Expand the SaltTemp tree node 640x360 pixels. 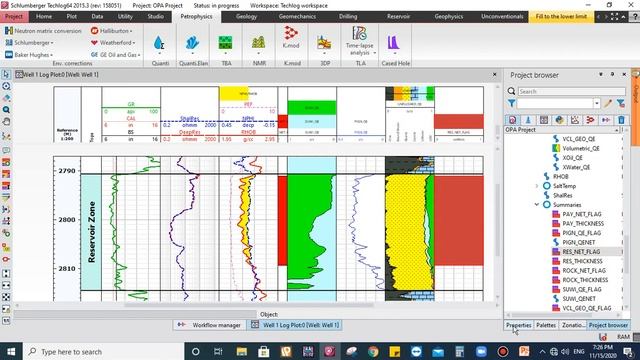pos(537,186)
